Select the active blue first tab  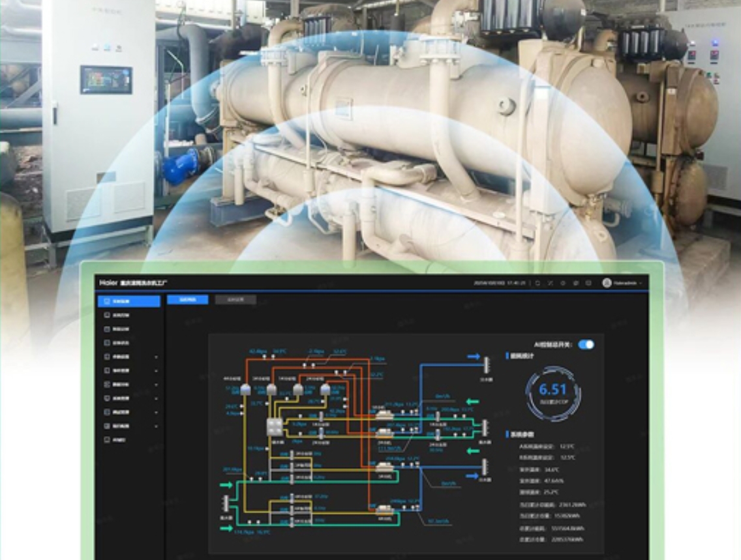(x=187, y=300)
